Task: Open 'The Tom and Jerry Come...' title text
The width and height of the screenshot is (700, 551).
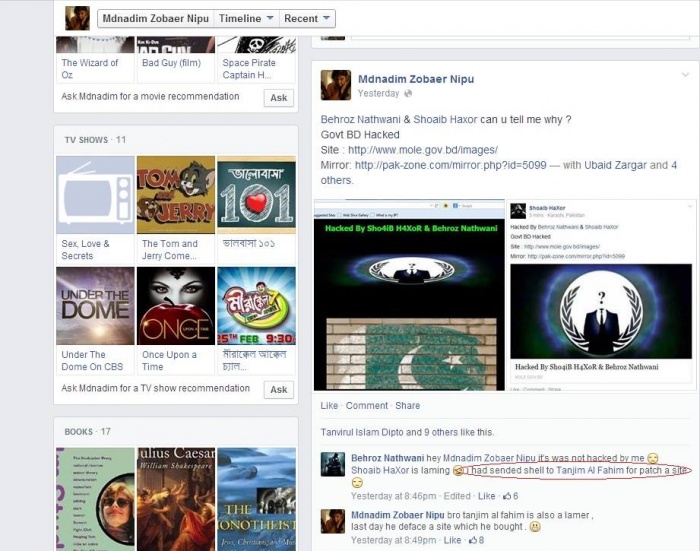Action: (170, 250)
